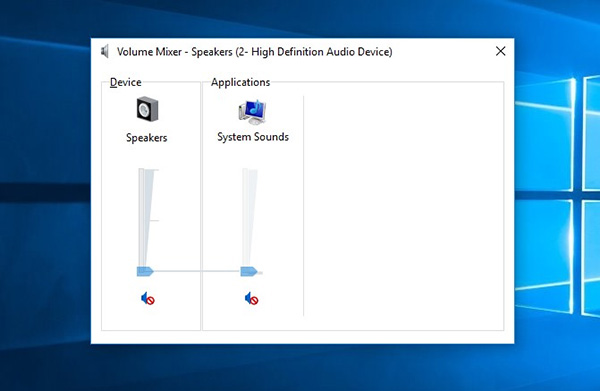Viewport: 600px width, 391px height.
Task: Click the vertical divider beside System Sounds
Action: tap(303, 206)
